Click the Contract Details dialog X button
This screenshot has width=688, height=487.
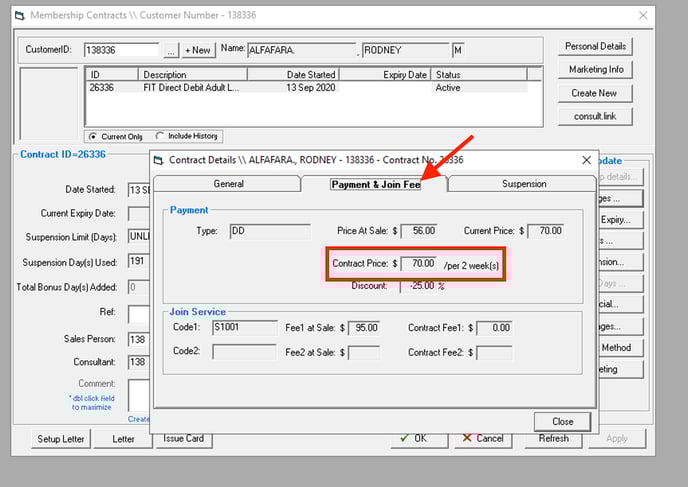[586, 160]
